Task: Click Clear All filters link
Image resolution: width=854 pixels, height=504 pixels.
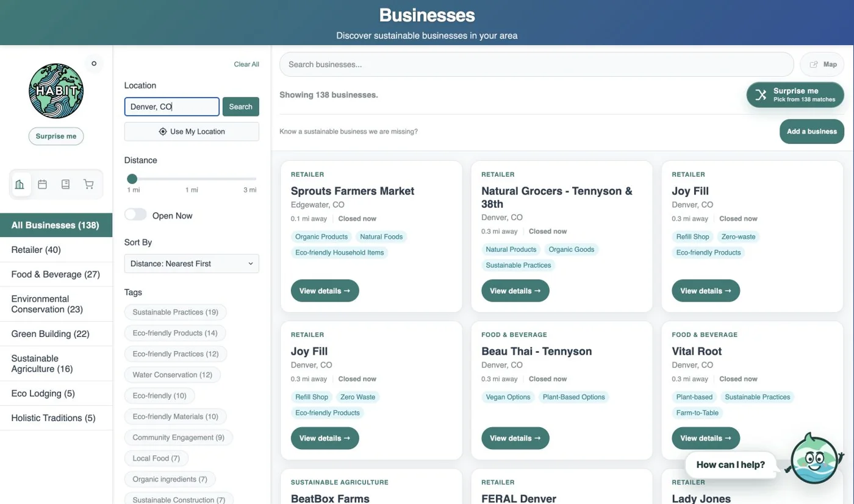Action: tap(246, 64)
